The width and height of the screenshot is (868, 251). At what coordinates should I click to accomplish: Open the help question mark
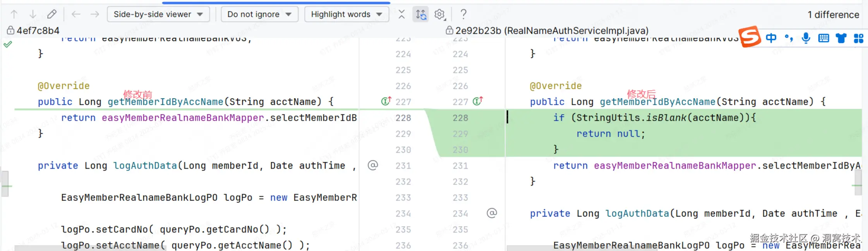pos(463,14)
